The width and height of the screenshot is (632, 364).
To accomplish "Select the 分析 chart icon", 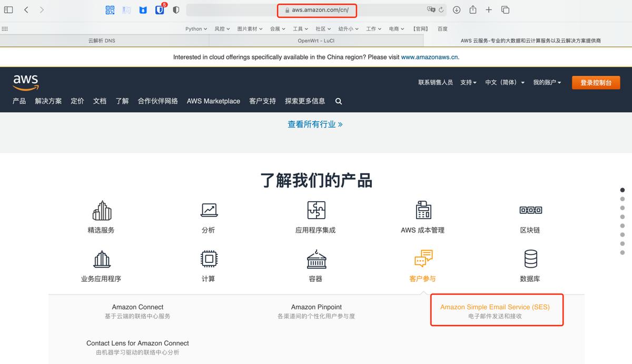I will click(x=209, y=210).
